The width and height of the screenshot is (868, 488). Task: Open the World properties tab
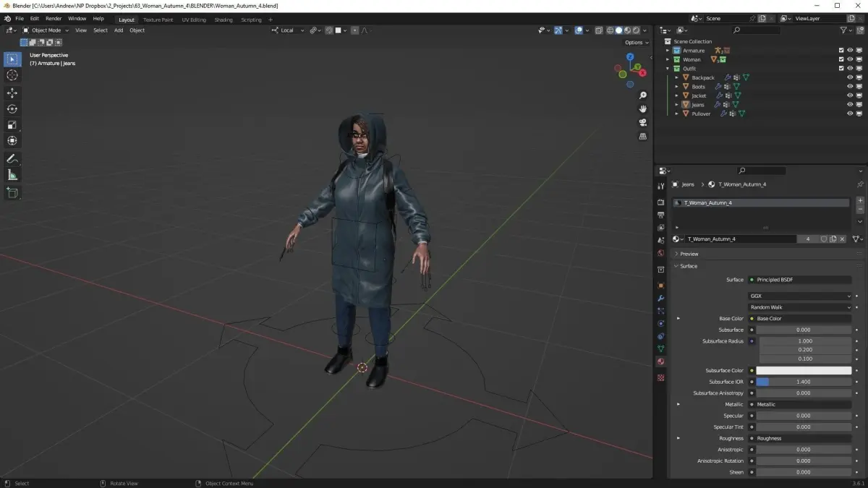[x=660, y=253]
